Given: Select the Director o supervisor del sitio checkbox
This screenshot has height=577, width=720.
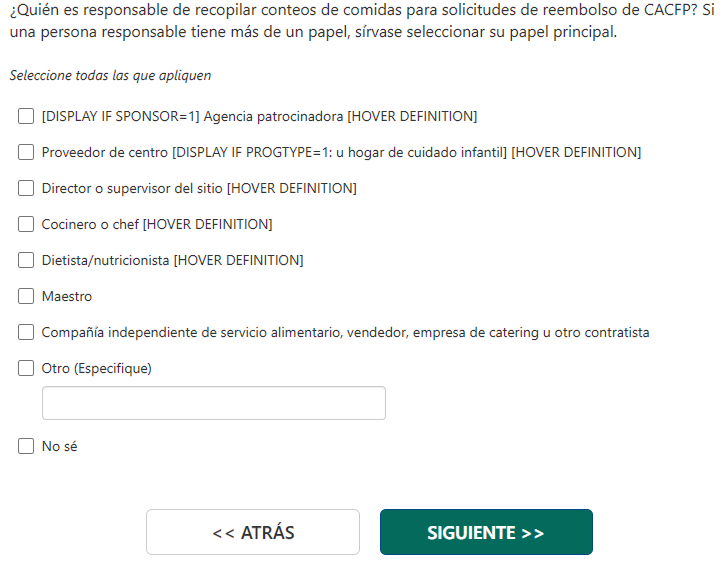Looking at the screenshot, I should (x=26, y=188).
